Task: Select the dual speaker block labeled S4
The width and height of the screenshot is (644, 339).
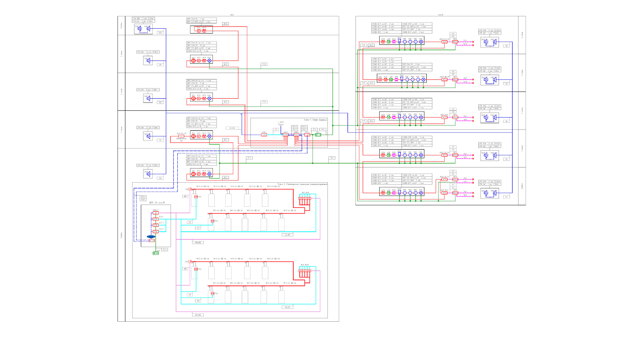Action: [490, 193]
